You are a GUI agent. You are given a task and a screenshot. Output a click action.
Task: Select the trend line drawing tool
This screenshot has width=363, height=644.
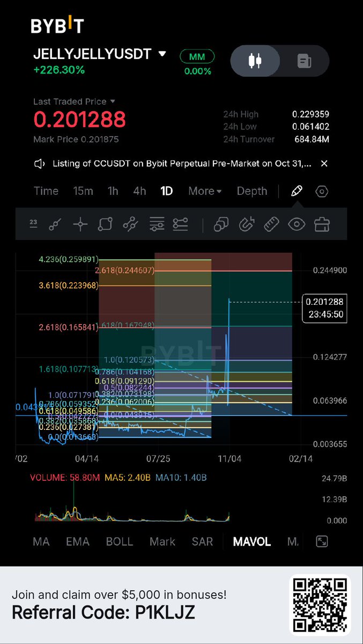55,224
